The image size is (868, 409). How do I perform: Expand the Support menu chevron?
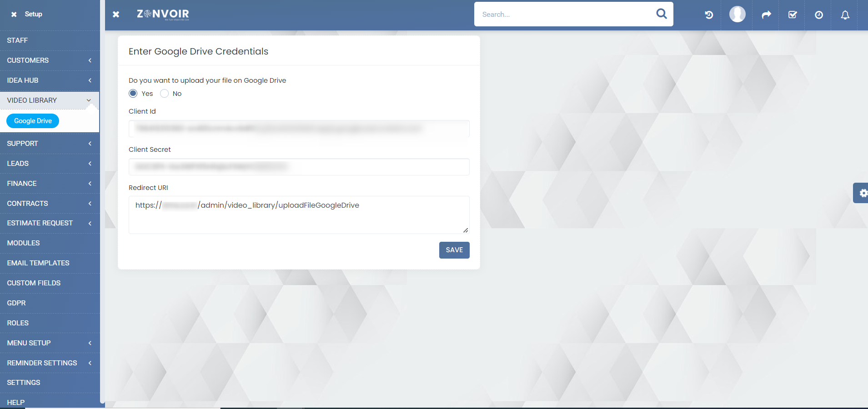point(90,144)
